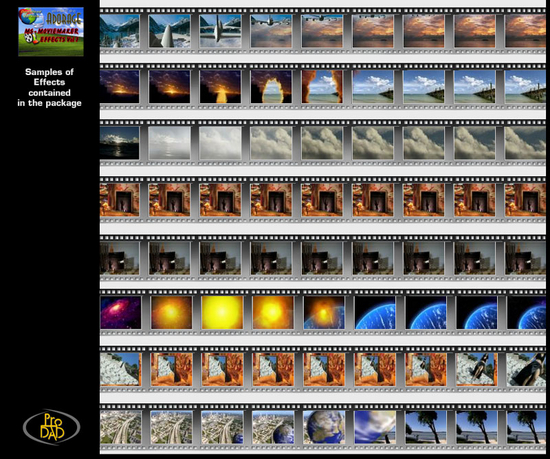This screenshot has width=550, height=459.
Task: Click the Adorage Moviemaker Effects box art
Action: 51,32
